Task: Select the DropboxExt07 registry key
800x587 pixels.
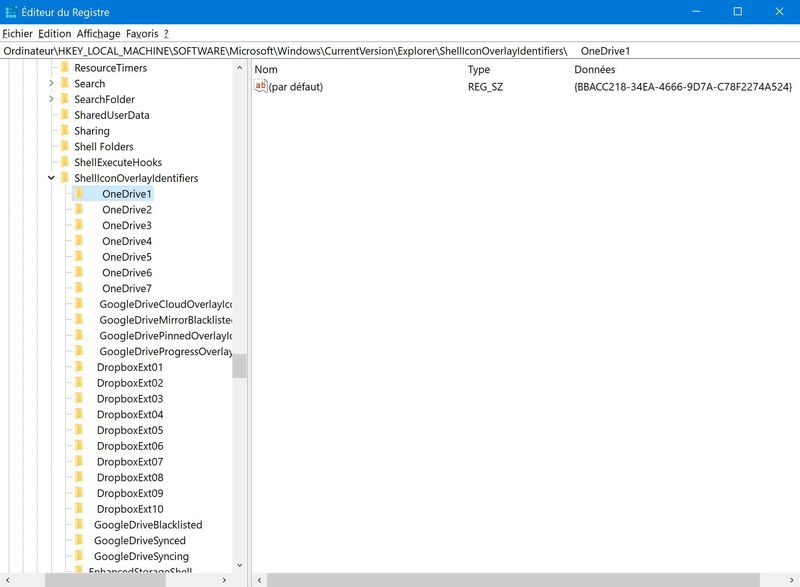Action: click(x=130, y=462)
